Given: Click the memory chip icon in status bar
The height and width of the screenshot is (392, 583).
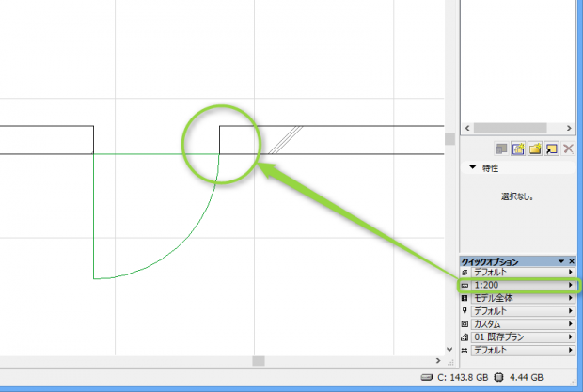Looking at the screenshot, I should [499, 378].
